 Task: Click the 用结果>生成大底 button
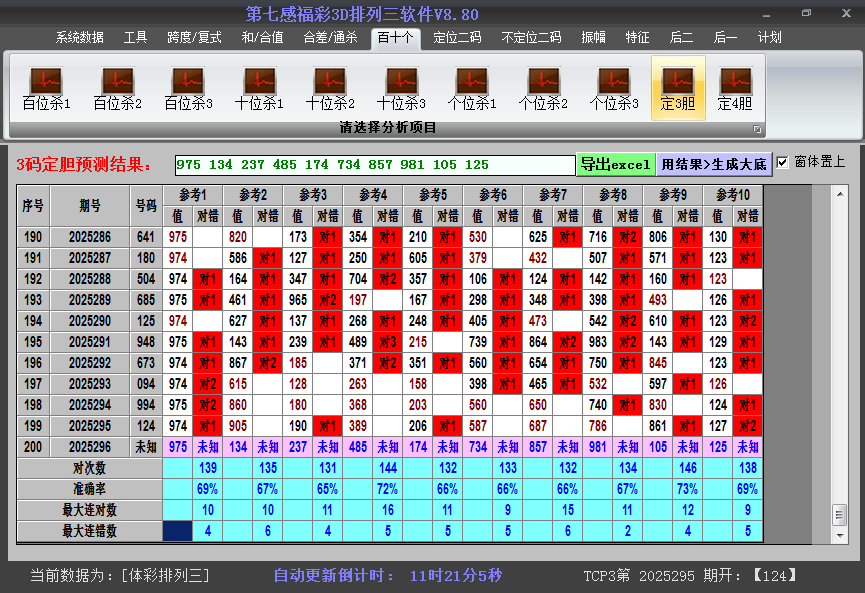click(x=714, y=162)
